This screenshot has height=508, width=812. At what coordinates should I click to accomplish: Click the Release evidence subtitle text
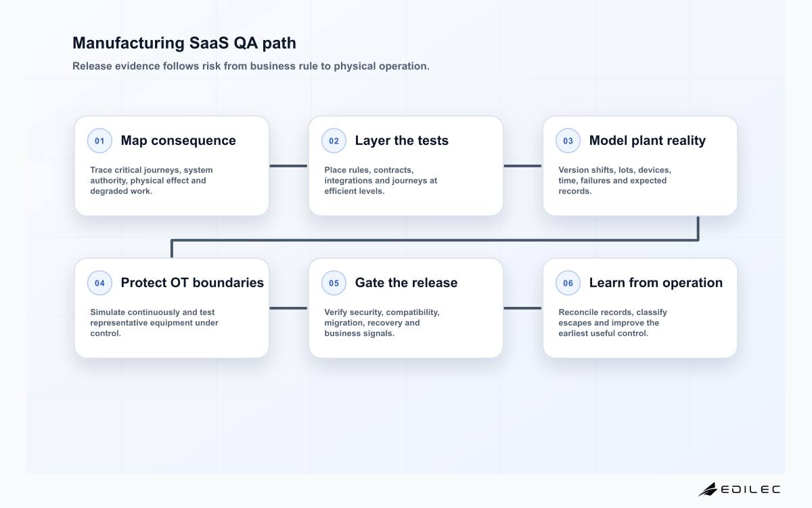click(x=251, y=66)
